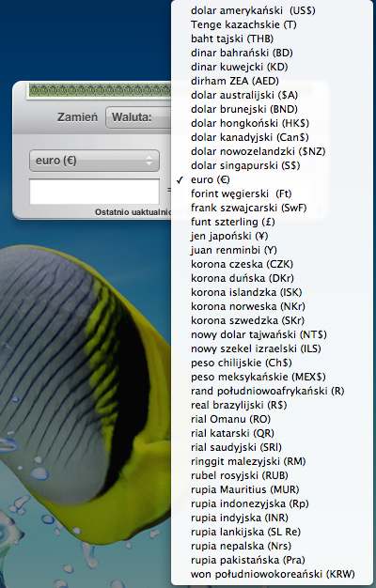Choose rubel rosyjski (RUB)
Image resolution: width=376 pixels, height=588 pixels.
tap(272, 476)
